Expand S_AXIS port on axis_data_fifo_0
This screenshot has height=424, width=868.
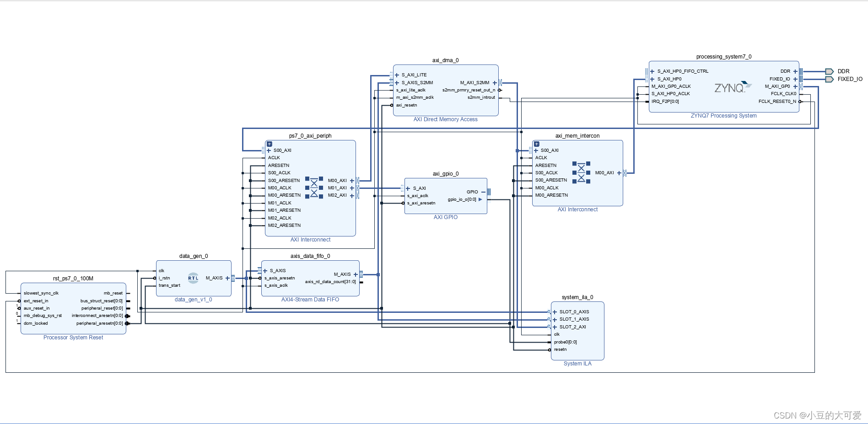265,271
